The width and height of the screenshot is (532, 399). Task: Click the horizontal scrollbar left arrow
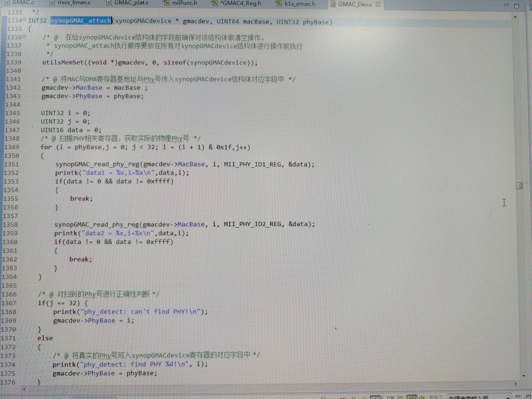[x=24, y=389]
